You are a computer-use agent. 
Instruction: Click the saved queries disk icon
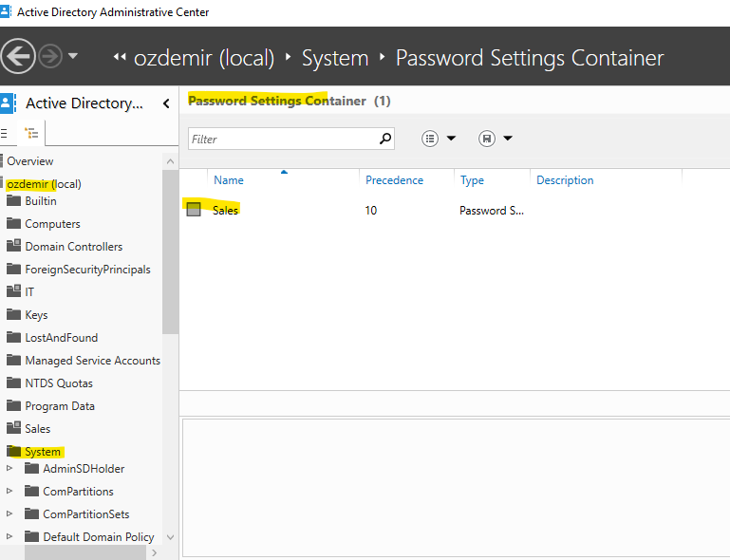pos(487,139)
